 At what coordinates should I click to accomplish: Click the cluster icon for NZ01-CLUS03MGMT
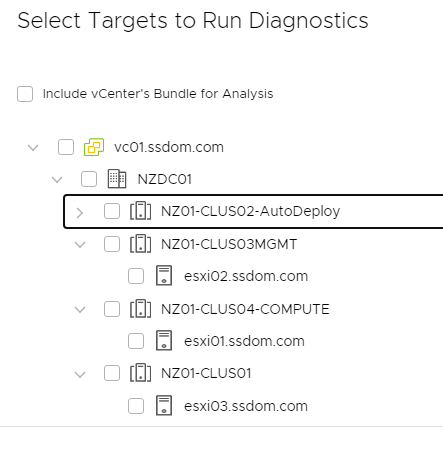click(x=140, y=244)
